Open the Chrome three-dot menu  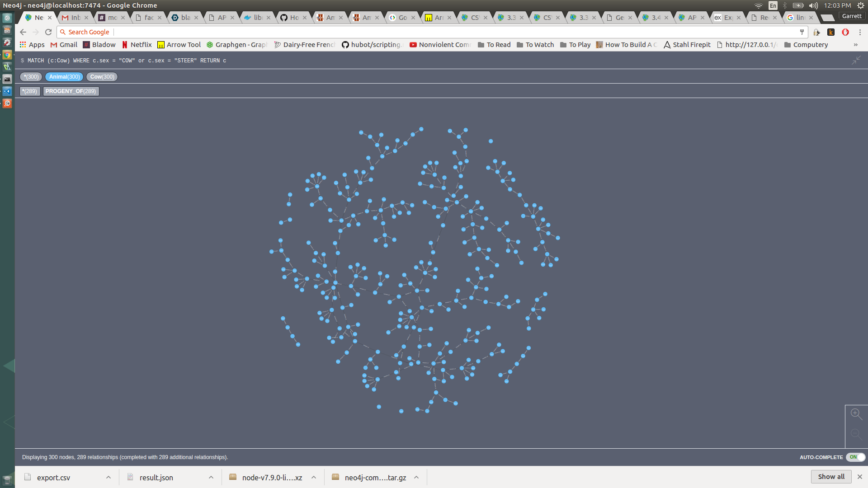[x=860, y=32]
